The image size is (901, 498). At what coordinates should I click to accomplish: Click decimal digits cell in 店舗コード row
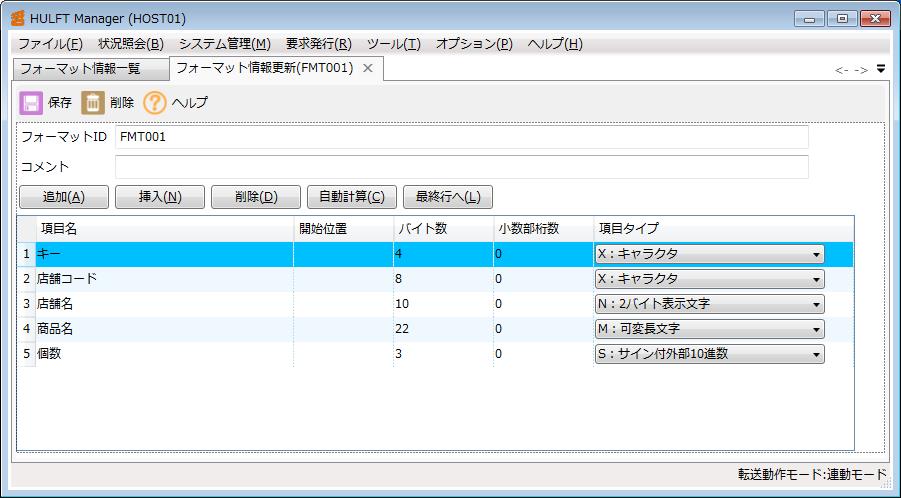pos(543,279)
